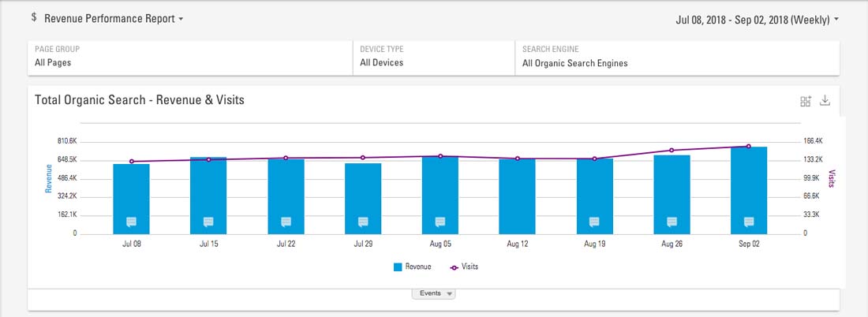Open the Device Type filter

click(x=432, y=57)
